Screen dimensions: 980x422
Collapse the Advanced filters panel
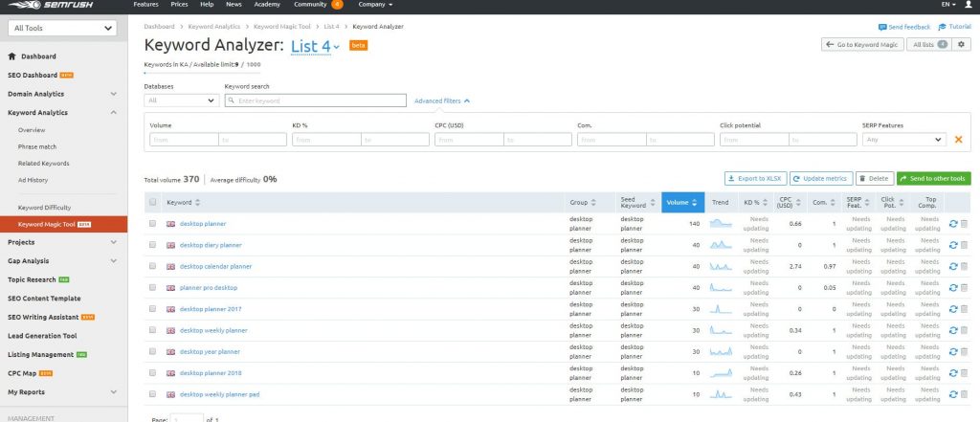coord(442,100)
